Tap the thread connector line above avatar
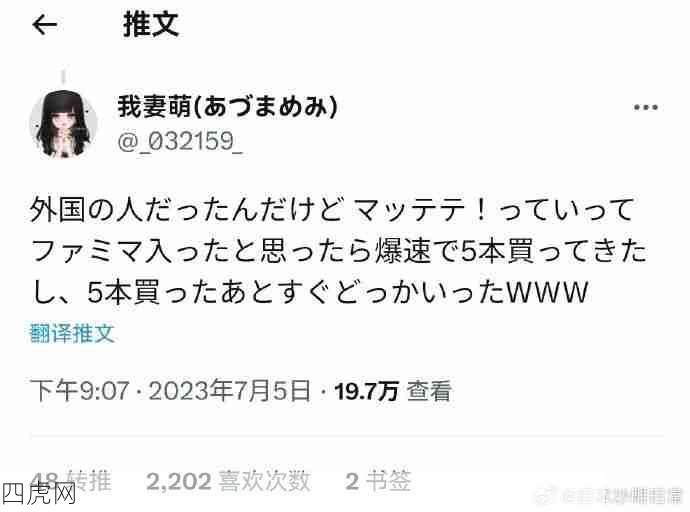The image size is (690, 512). click(64, 77)
